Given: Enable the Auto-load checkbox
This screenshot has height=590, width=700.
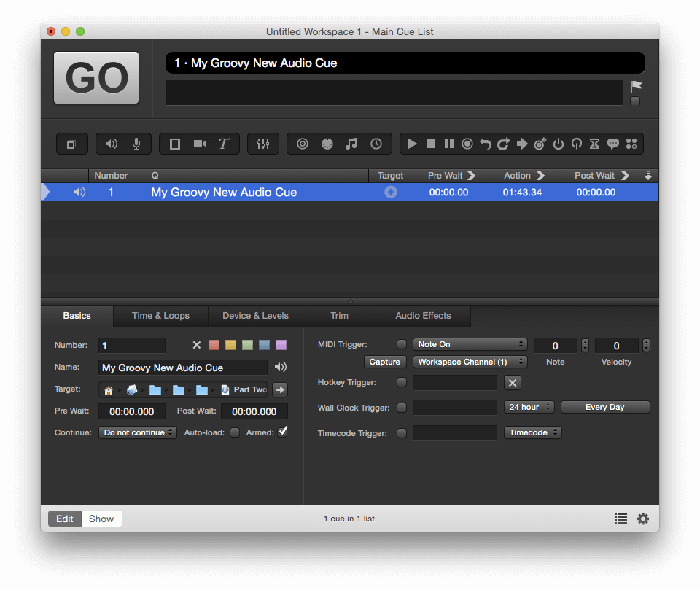Looking at the screenshot, I should tap(235, 432).
